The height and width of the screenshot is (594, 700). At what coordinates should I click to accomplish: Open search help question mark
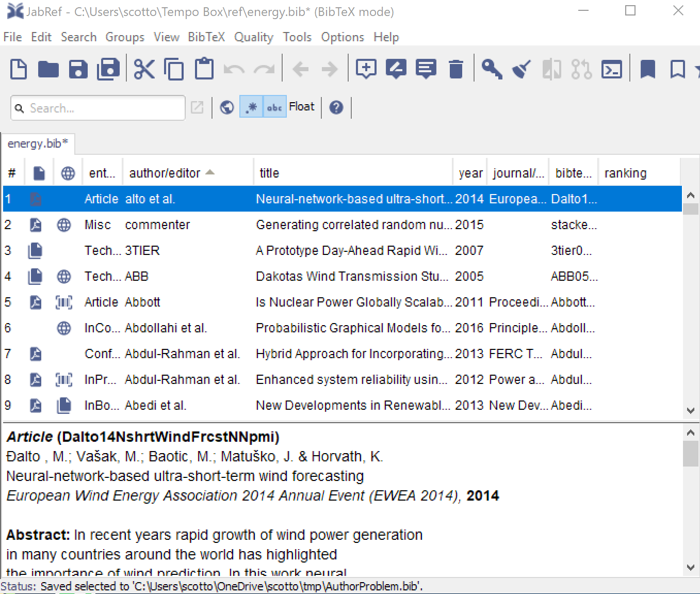coord(336,107)
